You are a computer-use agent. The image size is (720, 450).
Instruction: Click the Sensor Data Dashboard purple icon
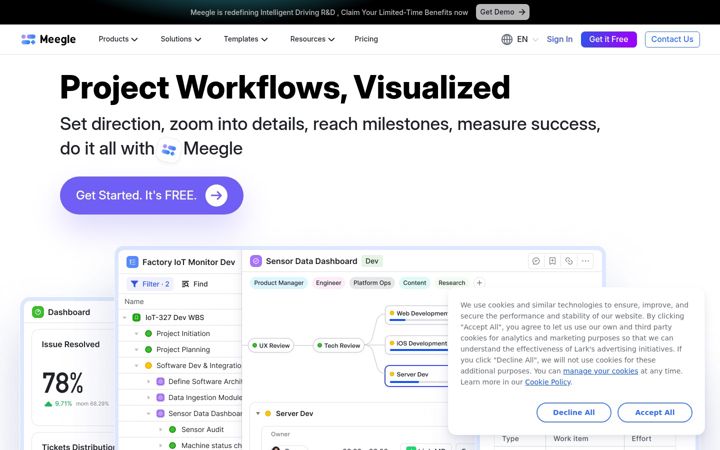tap(256, 261)
